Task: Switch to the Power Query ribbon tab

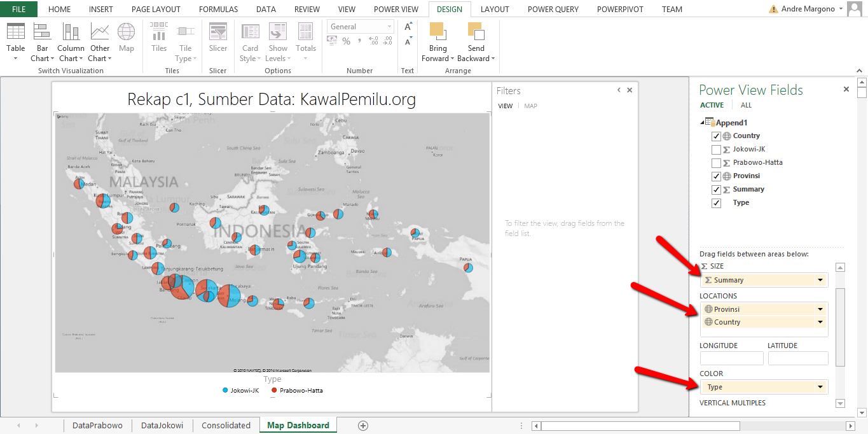Action: tap(553, 10)
